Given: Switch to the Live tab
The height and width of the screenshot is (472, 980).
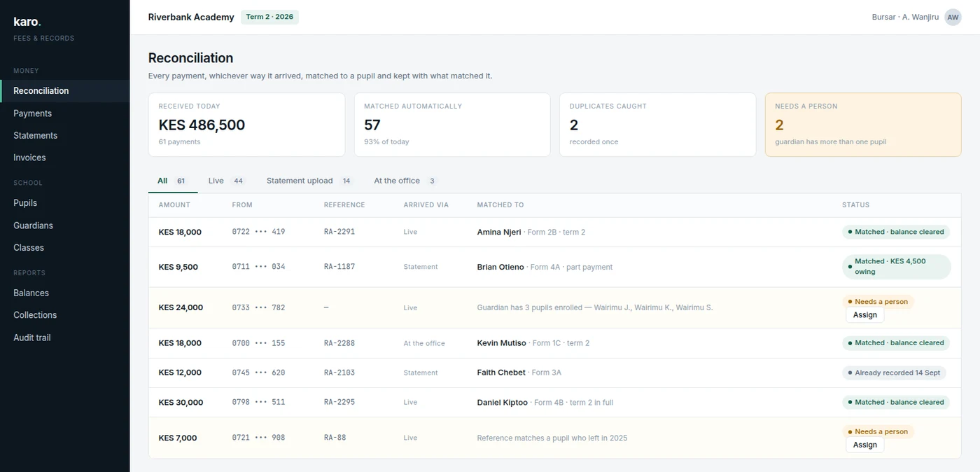Looking at the screenshot, I should [x=227, y=181].
